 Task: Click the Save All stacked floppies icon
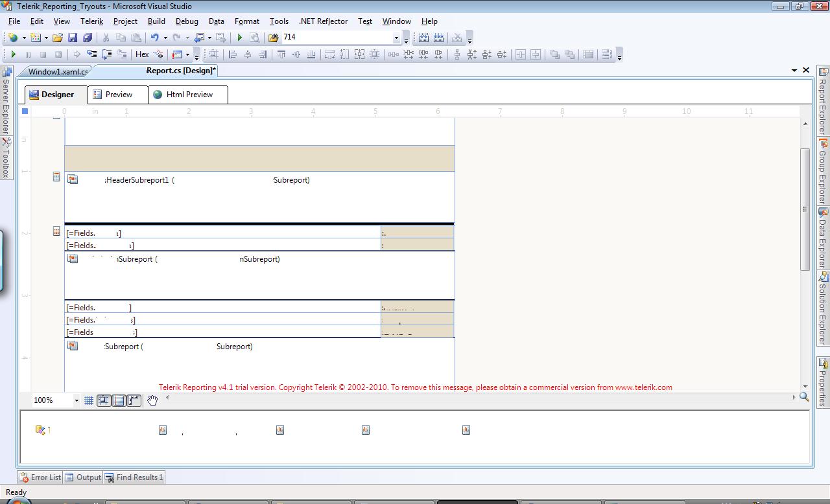pyautogui.click(x=88, y=38)
